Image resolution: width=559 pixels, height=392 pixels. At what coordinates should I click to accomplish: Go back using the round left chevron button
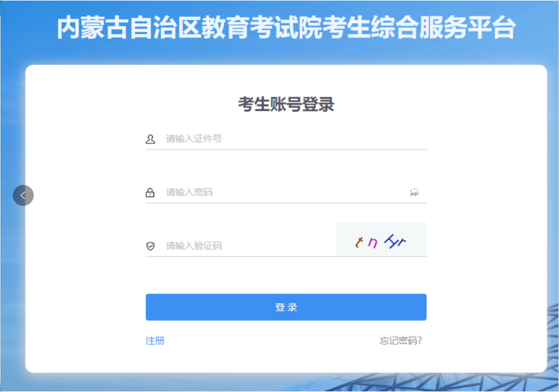coord(23,195)
